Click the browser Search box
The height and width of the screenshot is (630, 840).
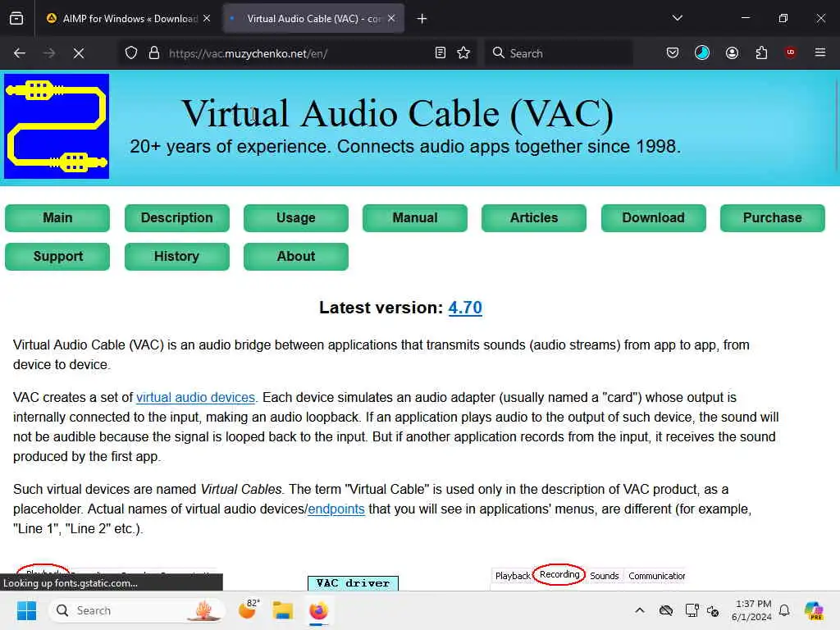tap(559, 53)
